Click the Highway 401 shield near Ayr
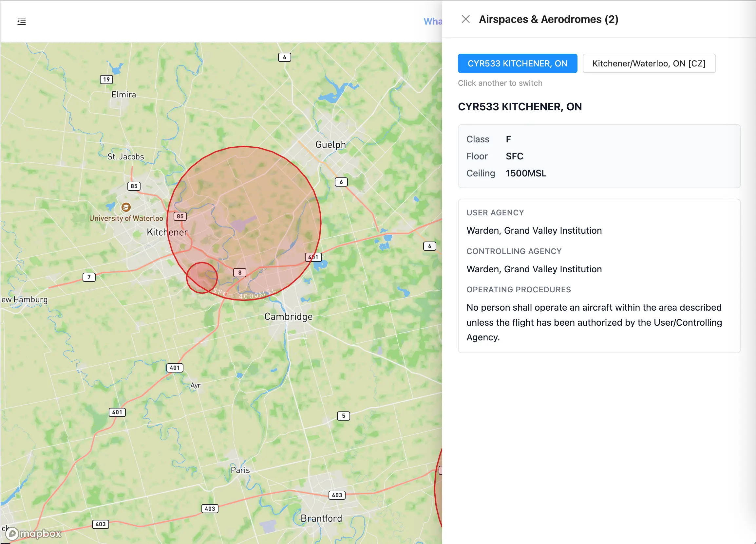Image resolution: width=756 pixels, height=544 pixels. [175, 368]
